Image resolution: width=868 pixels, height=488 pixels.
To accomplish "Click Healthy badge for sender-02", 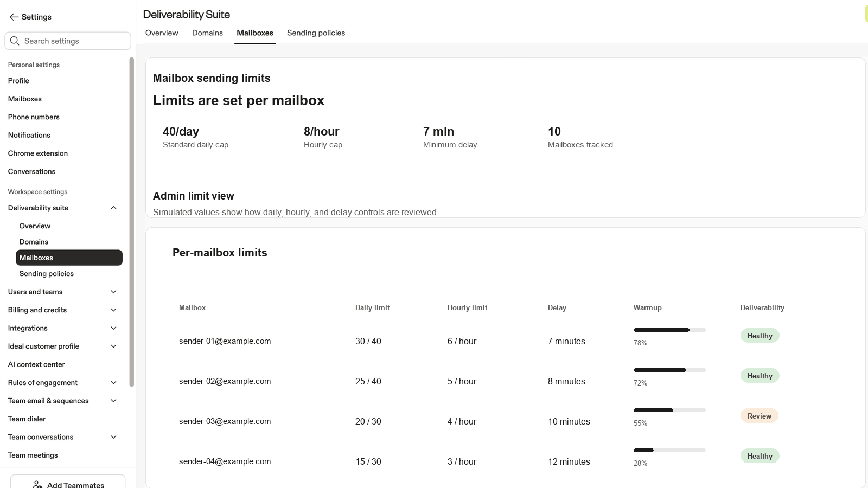I will click(759, 376).
